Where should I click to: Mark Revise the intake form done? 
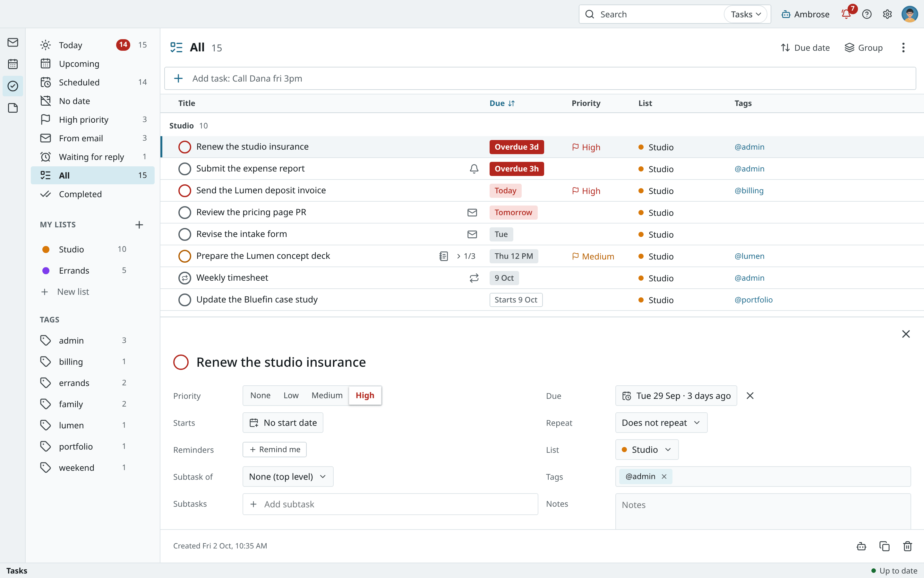pos(184,234)
